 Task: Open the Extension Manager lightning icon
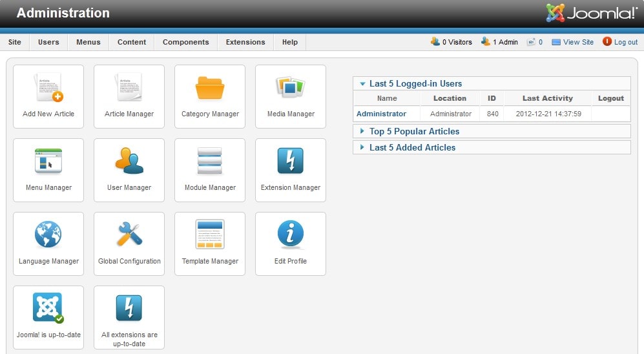[291, 161]
